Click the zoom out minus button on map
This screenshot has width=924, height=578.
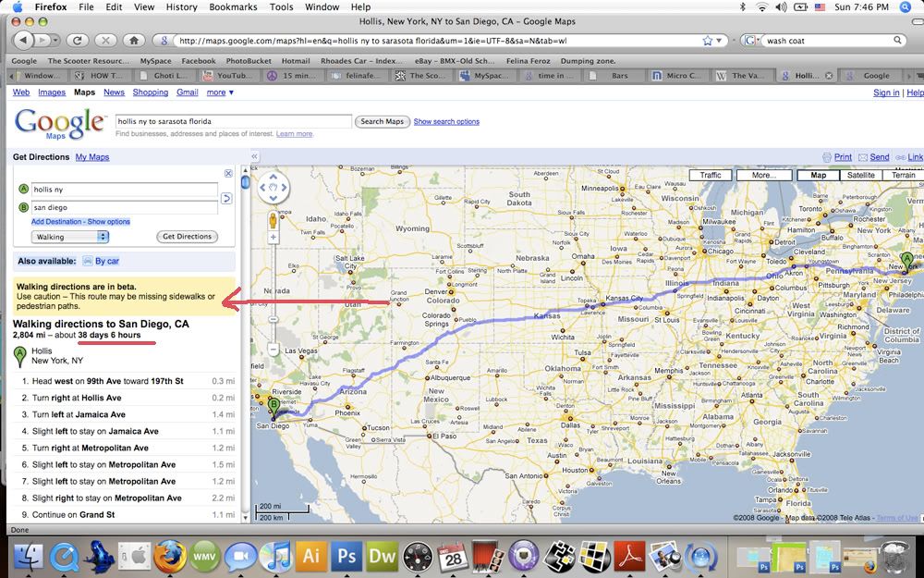click(274, 350)
